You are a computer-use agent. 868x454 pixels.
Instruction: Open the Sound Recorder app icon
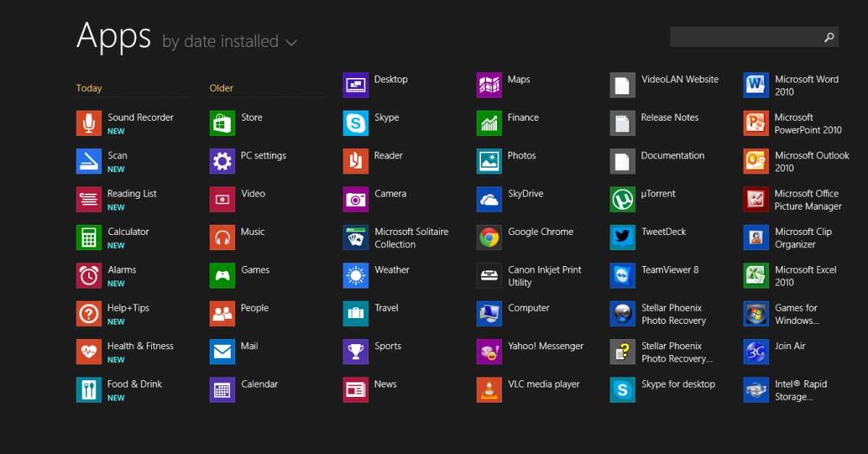(89, 123)
